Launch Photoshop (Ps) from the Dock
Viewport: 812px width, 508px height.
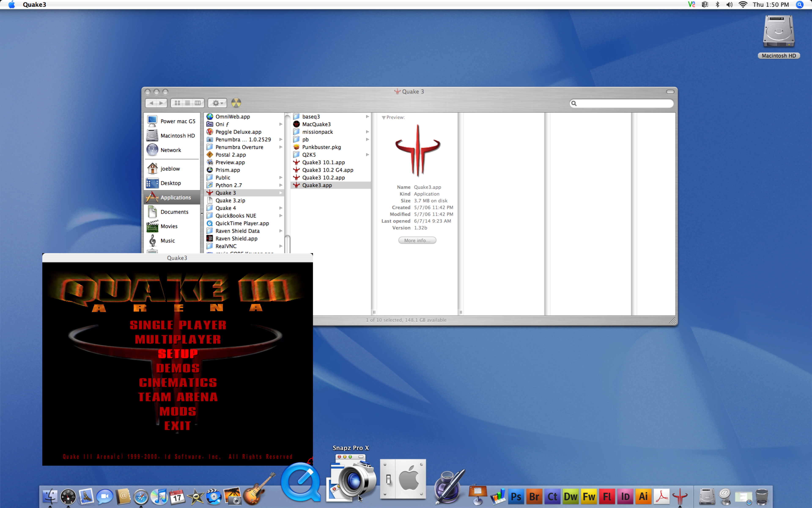[x=516, y=496]
